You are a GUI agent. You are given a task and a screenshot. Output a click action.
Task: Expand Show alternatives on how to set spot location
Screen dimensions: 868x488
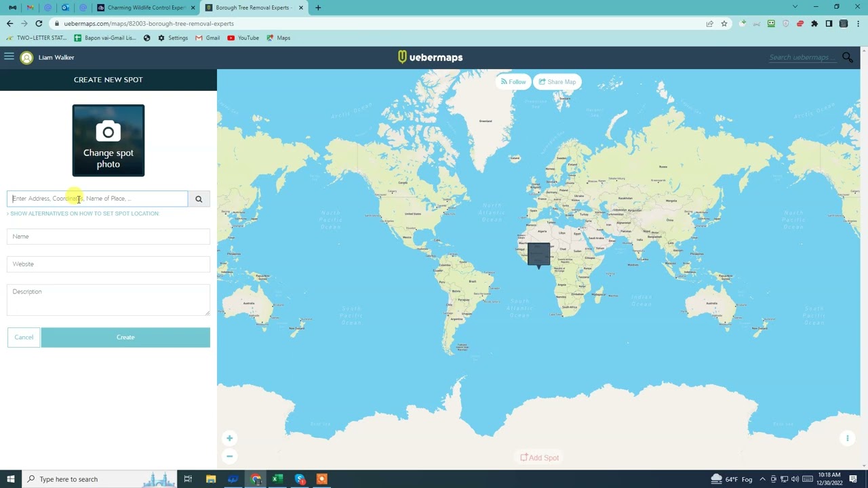(x=83, y=213)
